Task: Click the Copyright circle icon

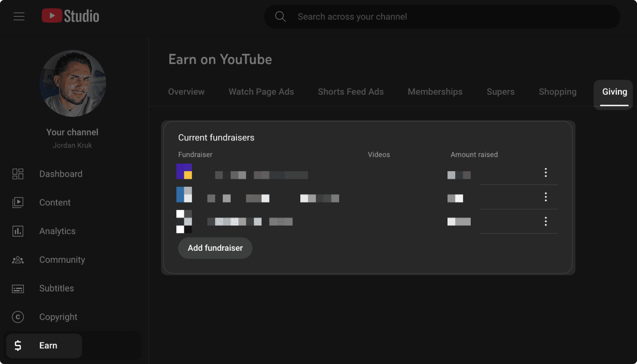Action: [18, 317]
